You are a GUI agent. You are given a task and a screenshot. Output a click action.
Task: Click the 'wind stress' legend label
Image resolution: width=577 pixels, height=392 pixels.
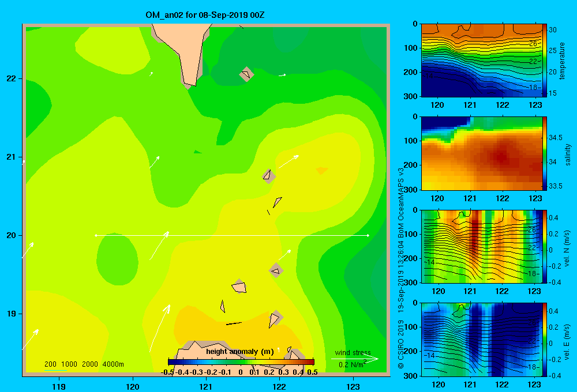tap(353, 352)
